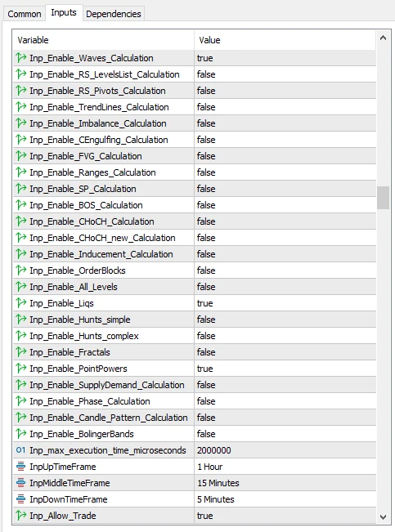Click the icon next to Inp_Enable_OrderBlocks
Screen dimensions: 395x532
click(x=21, y=270)
